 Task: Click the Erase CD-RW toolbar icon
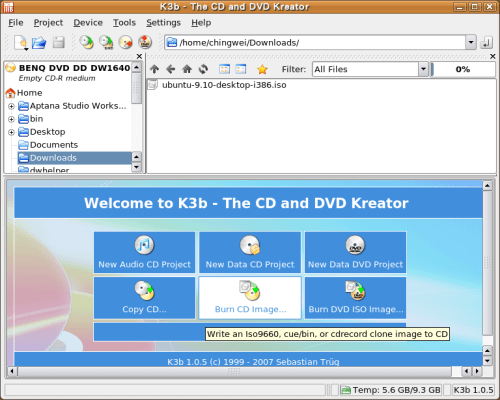[126, 42]
